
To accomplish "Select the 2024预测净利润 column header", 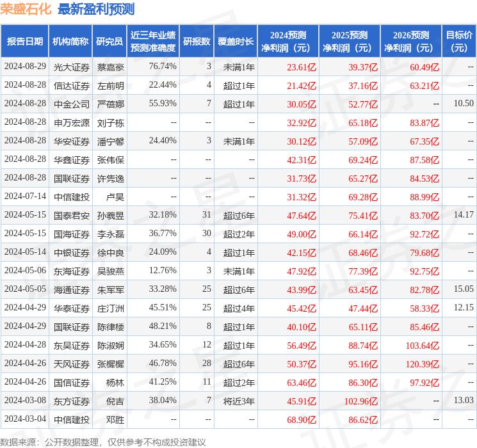I will (288, 42).
